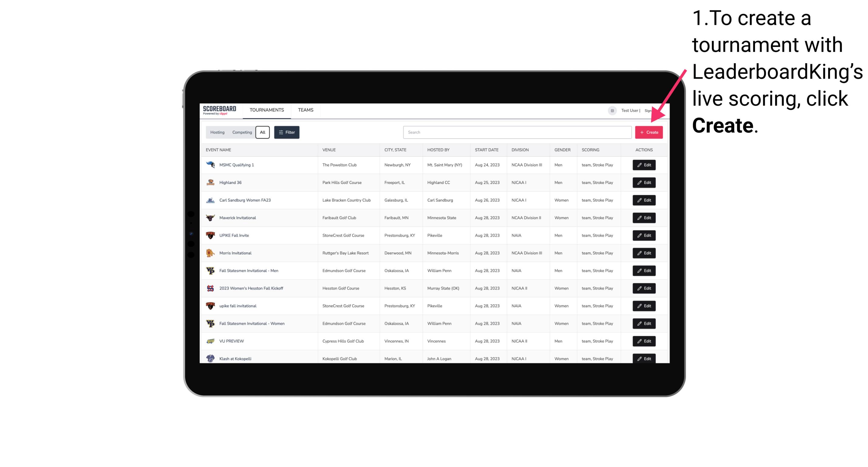Select the All tournaments toggle
Image resolution: width=868 pixels, height=467 pixels.
(x=262, y=132)
